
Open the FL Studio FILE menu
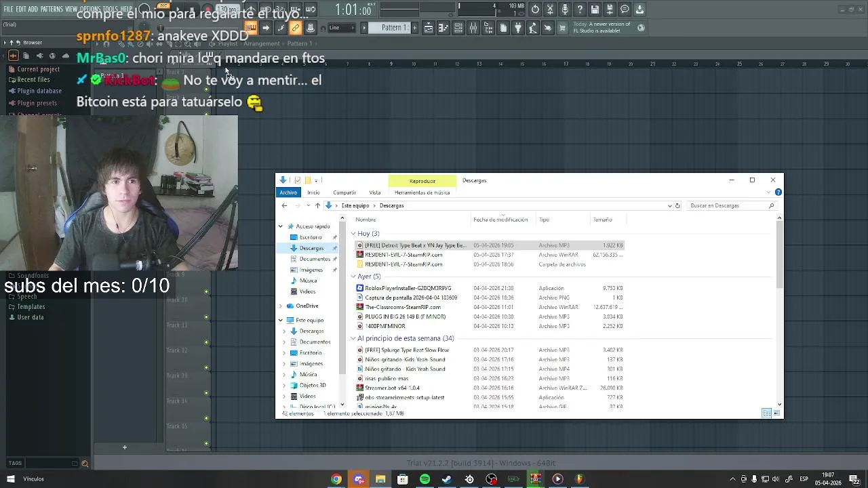click(8, 9)
